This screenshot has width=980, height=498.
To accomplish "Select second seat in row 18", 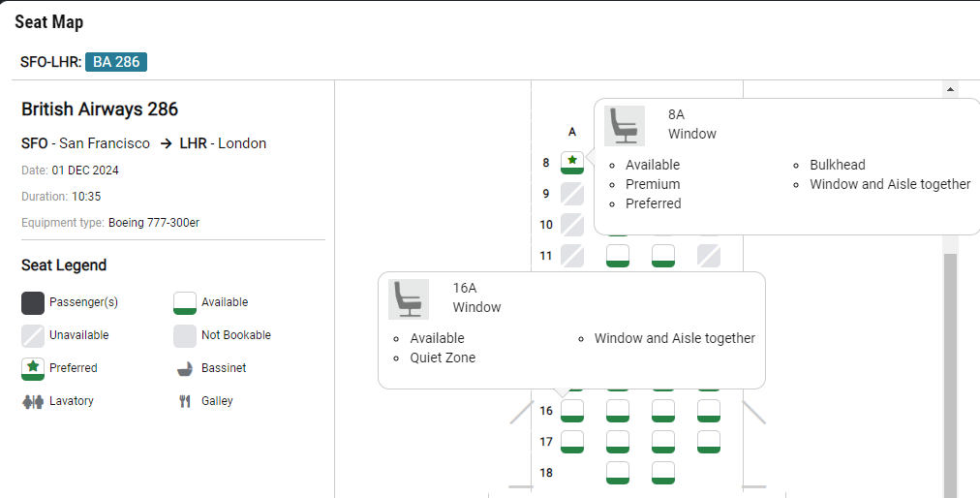I will tap(618, 473).
